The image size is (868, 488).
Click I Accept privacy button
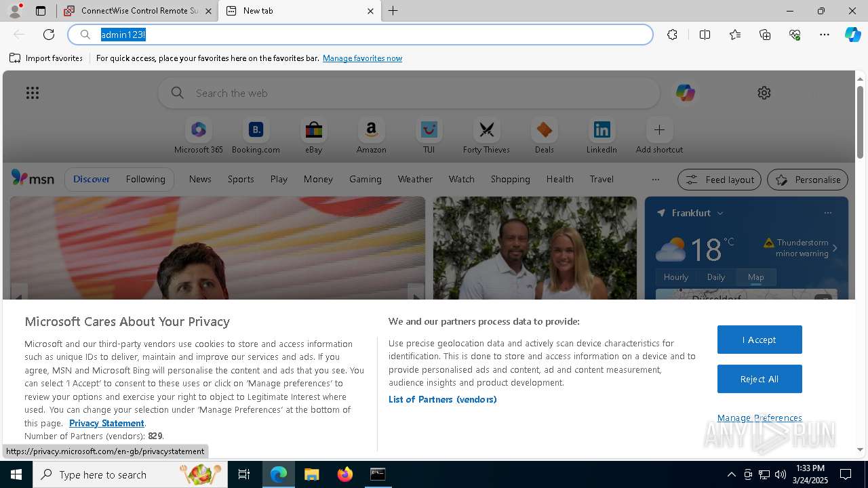pos(759,340)
